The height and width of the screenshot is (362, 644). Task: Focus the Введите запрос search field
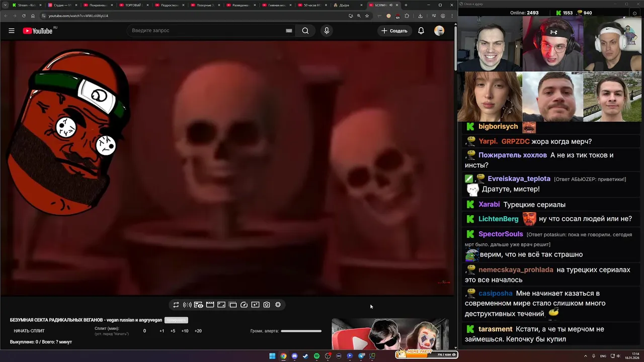point(206,31)
